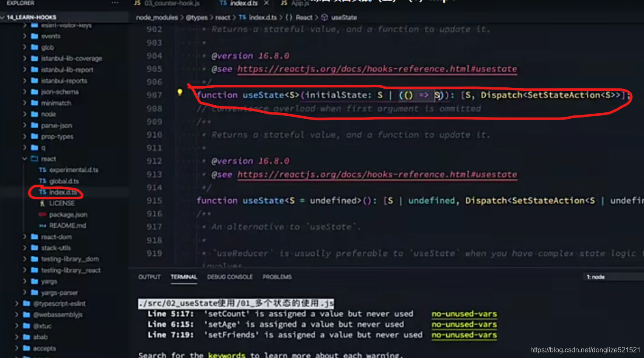Screen dimensions: 644x358
Task: Expand the istanbul-lib-coverage folder chevron
Action: (x=25, y=58)
